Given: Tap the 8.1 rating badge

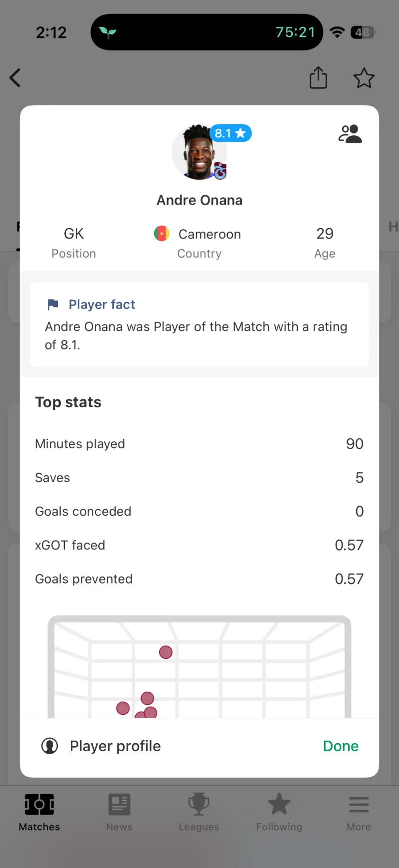Looking at the screenshot, I should pyautogui.click(x=230, y=133).
